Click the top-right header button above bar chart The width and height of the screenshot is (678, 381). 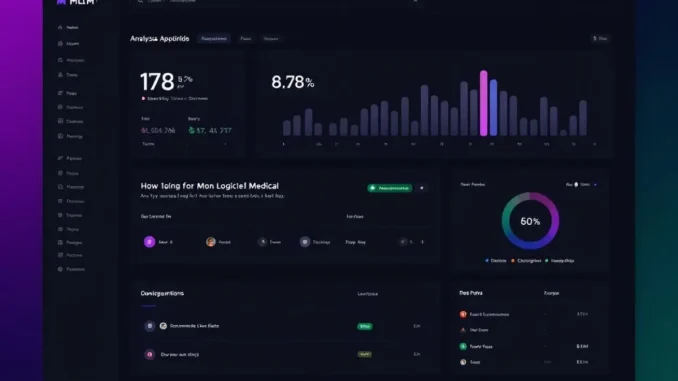(x=600, y=38)
